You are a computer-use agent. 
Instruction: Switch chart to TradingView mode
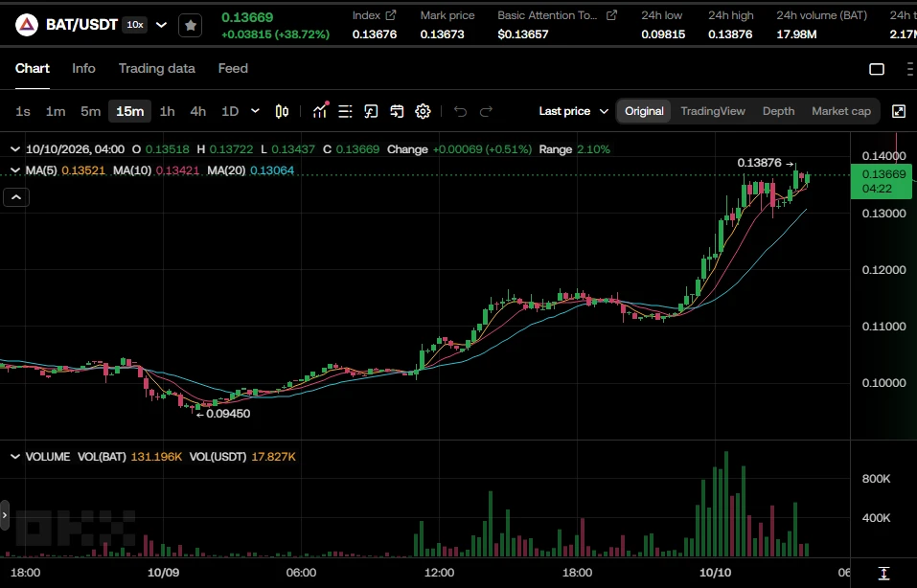click(713, 111)
